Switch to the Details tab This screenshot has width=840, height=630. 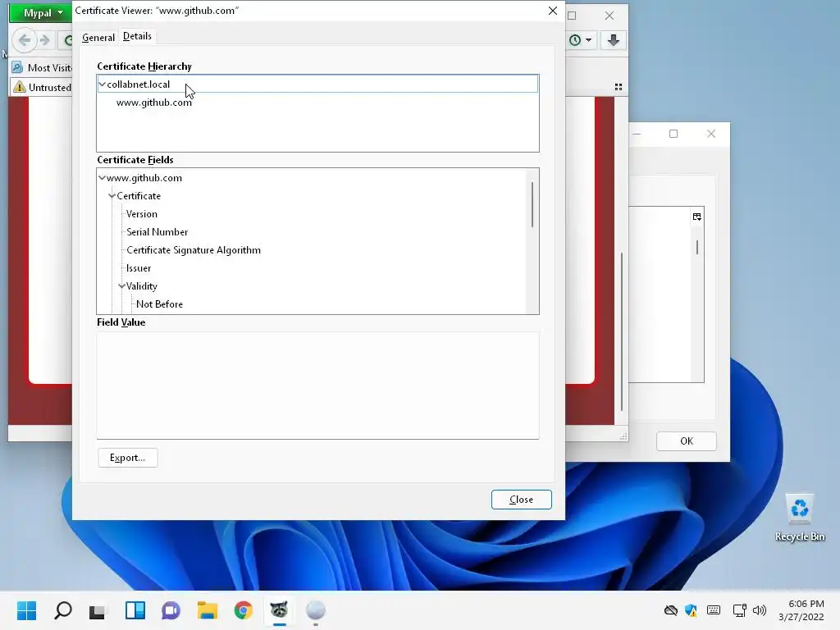137,36
